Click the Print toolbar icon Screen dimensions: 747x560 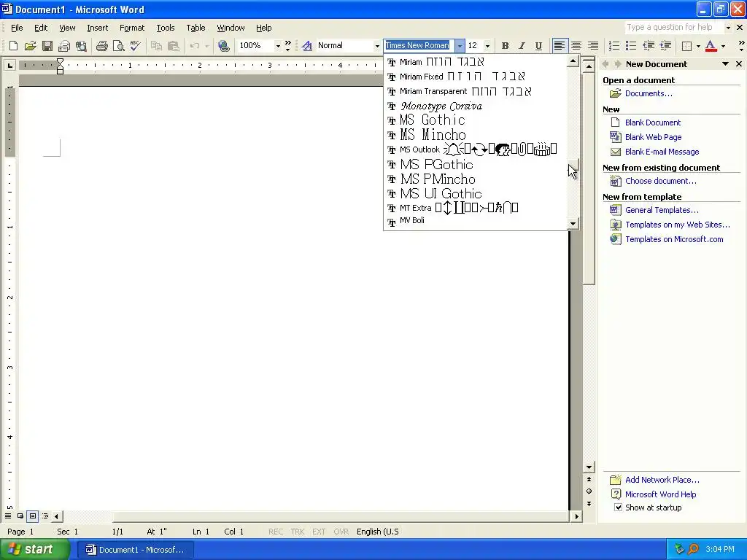(x=101, y=46)
